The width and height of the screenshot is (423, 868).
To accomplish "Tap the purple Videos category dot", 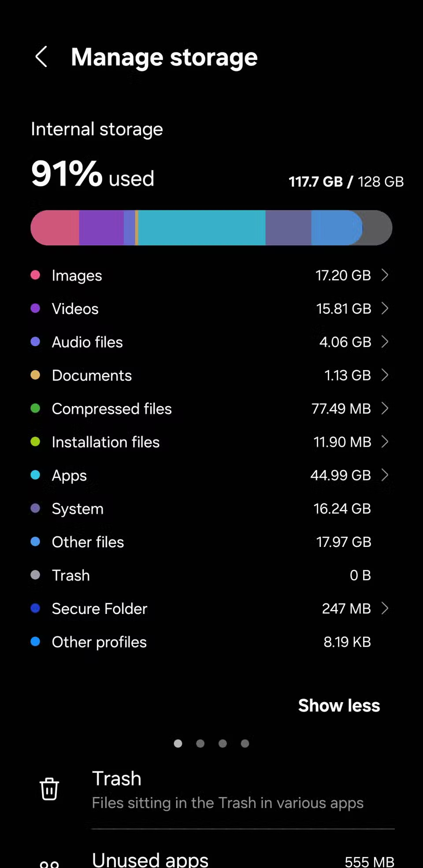I will point(35,308).
